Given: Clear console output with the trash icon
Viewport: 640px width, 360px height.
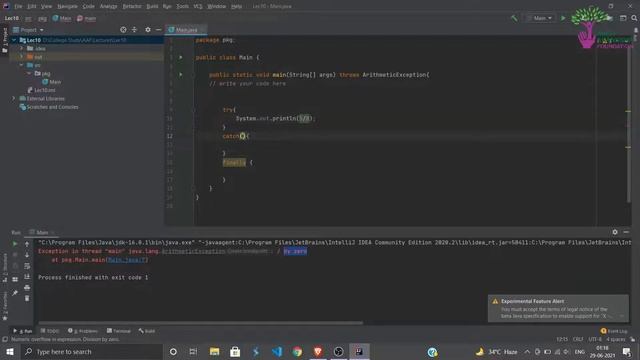Looking at the screenshot, I should click(27, 298).
